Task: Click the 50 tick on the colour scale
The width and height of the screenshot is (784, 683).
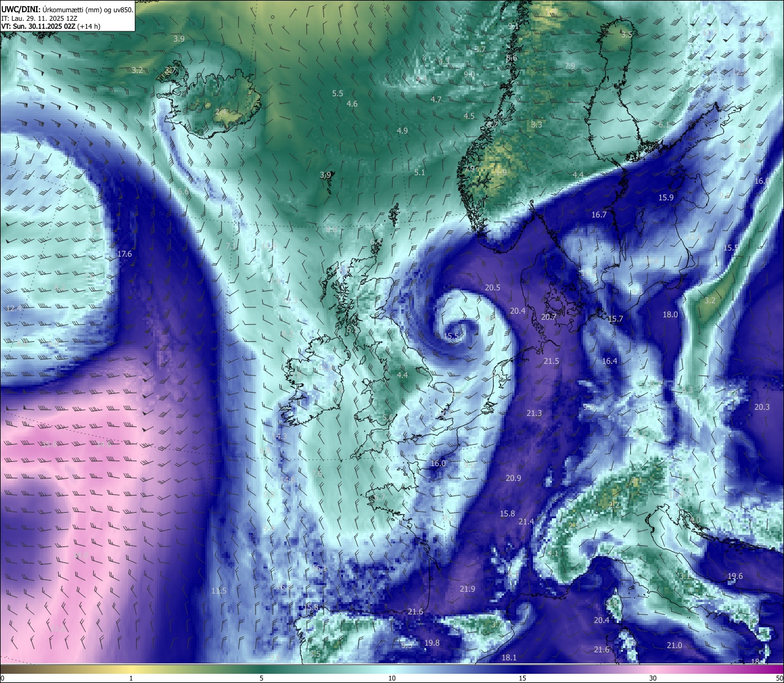Action: coord(779,678)
